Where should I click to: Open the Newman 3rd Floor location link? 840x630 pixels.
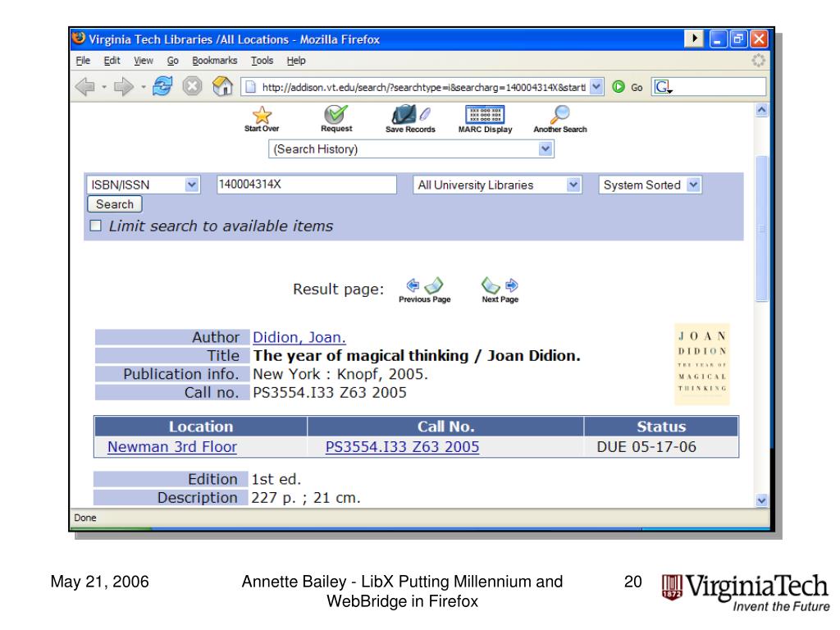click(x=172, y=447)
